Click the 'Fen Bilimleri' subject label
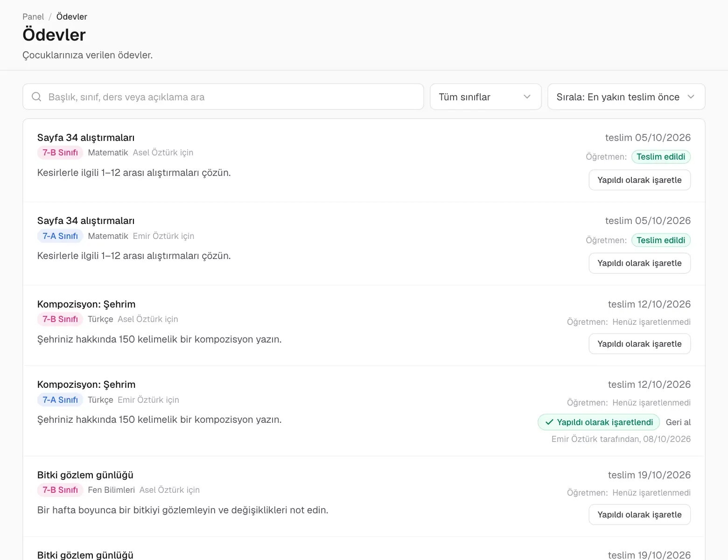Image resolution: width=728 pixels, height=560 pixels. (111, 490)
